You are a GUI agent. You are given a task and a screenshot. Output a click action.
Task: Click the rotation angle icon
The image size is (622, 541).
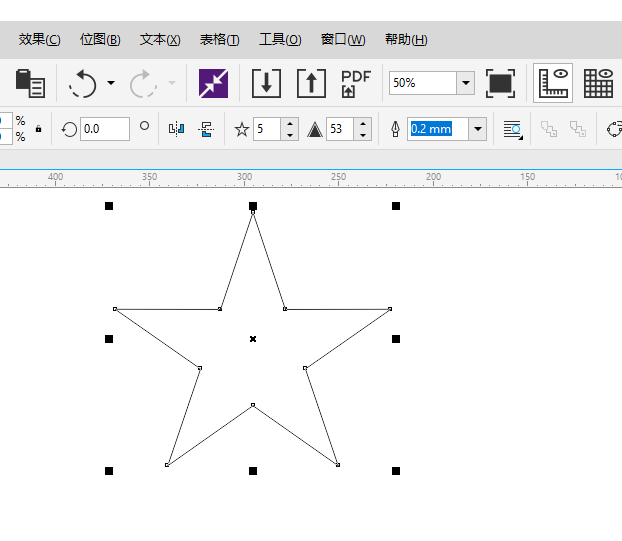pyautogui.click(x=69, y=129)
